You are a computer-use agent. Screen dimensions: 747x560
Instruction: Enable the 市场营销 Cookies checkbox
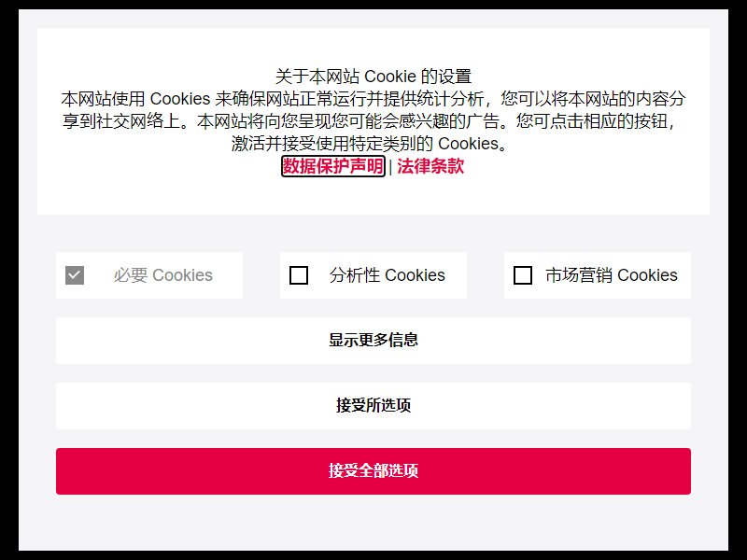click(x=523, y=275)
